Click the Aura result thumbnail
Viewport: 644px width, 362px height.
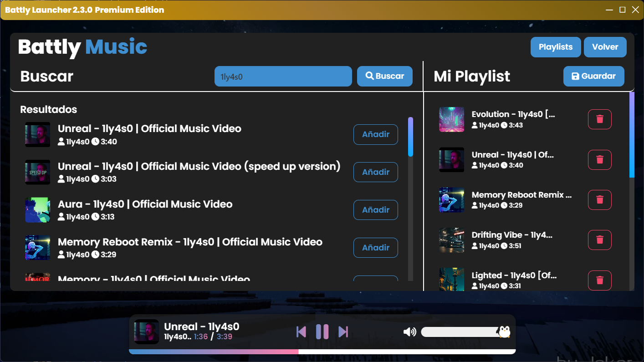coord(37,210)
